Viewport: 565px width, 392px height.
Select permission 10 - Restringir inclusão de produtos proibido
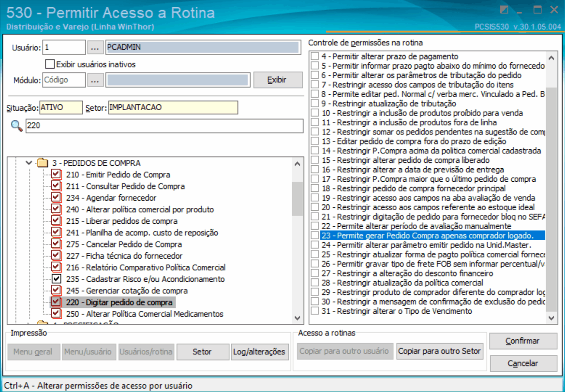pyautogui.click(x=422, y=113)
